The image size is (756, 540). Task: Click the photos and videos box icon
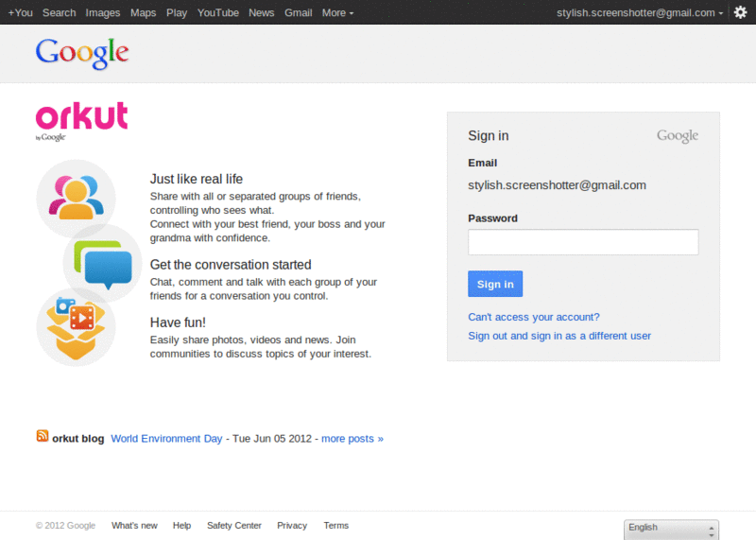[76, 327]
